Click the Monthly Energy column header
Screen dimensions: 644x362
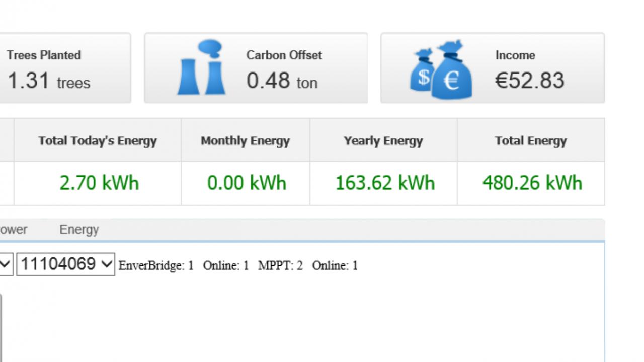tap(245, 140)
